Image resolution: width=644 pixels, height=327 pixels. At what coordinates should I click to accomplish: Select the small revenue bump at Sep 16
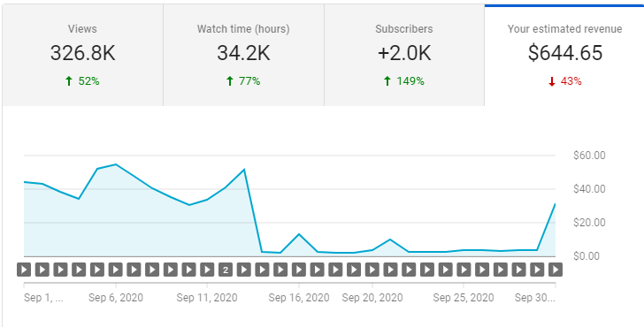[x=299, y=234]
